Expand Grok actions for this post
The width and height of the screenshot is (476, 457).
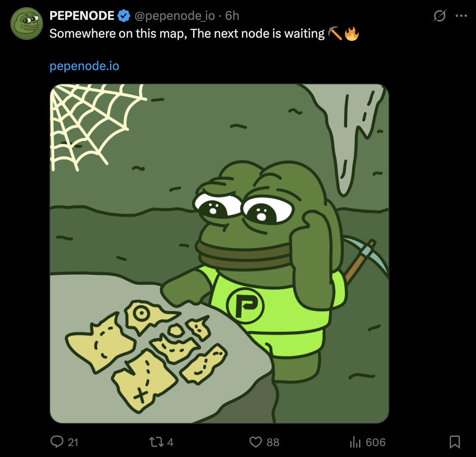click(439, 15)
